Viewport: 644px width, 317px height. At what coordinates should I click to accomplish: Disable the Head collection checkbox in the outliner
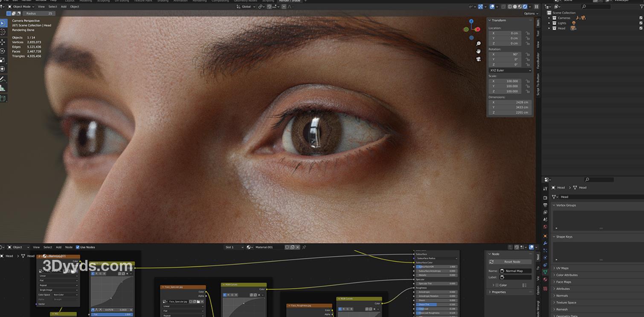coord(641,28)
